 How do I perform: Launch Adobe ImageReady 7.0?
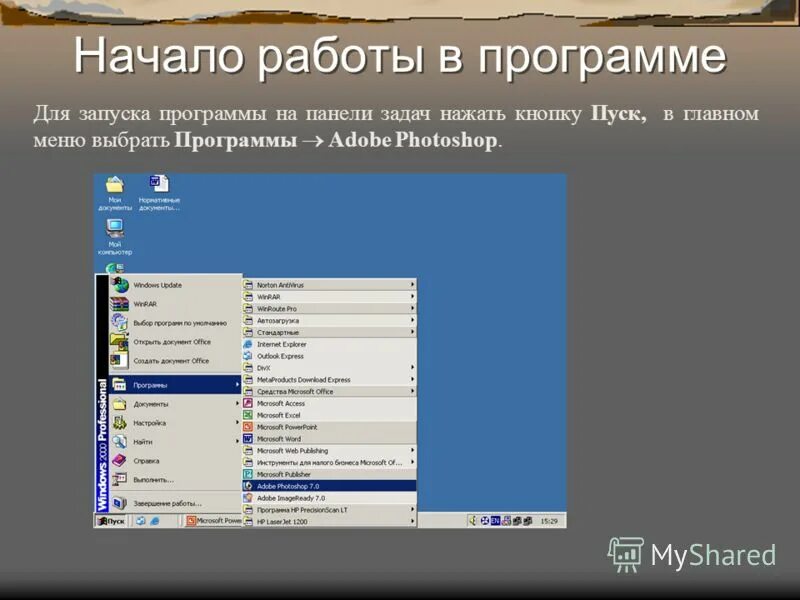(x=330, y=498)
